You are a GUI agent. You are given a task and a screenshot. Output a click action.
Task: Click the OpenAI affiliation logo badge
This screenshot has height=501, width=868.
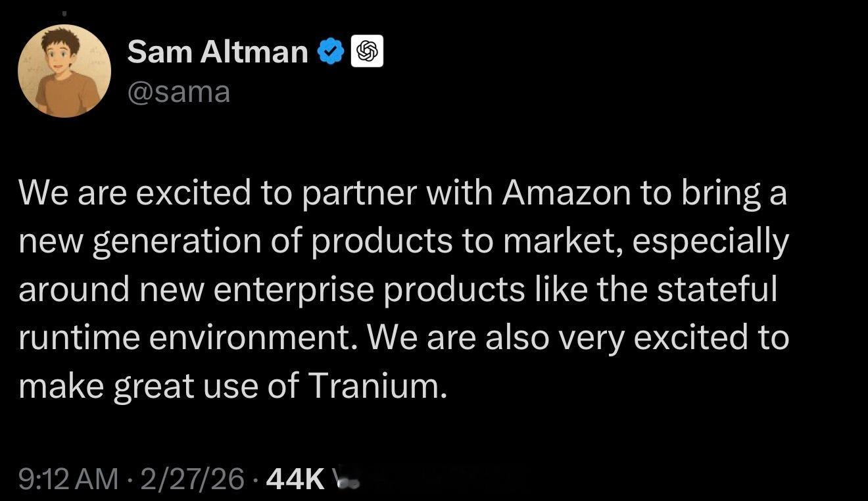pyautogui.click(x=367, y=52)
